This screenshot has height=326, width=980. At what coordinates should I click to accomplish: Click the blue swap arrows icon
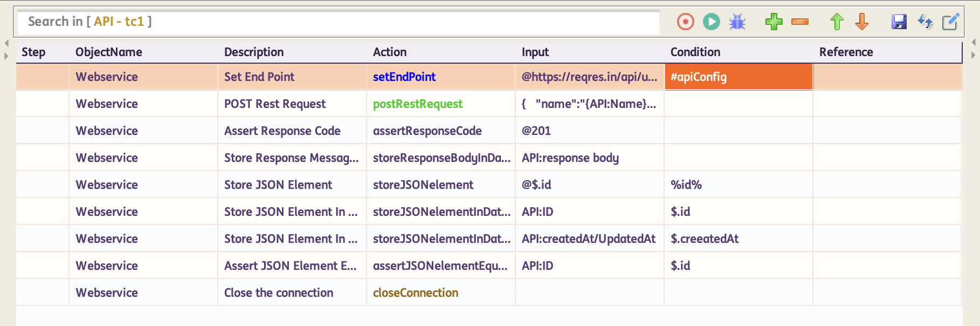(x=924, y=22)
